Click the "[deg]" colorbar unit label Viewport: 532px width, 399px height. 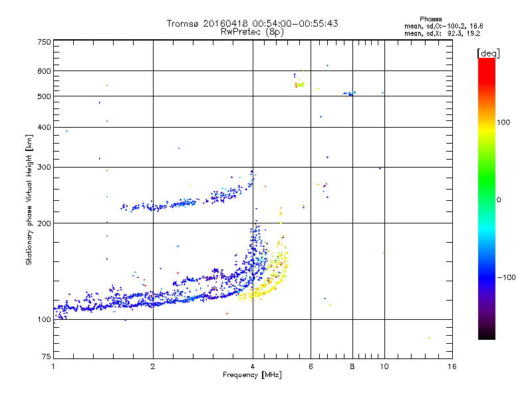pos(488,53)
